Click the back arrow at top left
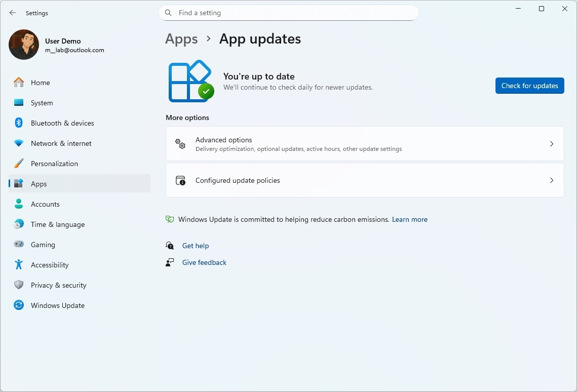 pos(12,13)
